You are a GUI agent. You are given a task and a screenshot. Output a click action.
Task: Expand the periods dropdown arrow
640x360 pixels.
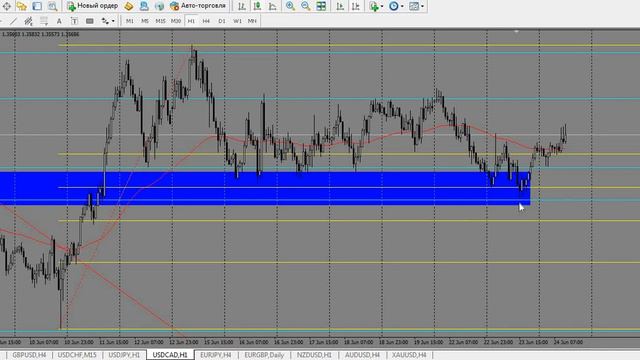pyautogui.click(x=402, y=6)
